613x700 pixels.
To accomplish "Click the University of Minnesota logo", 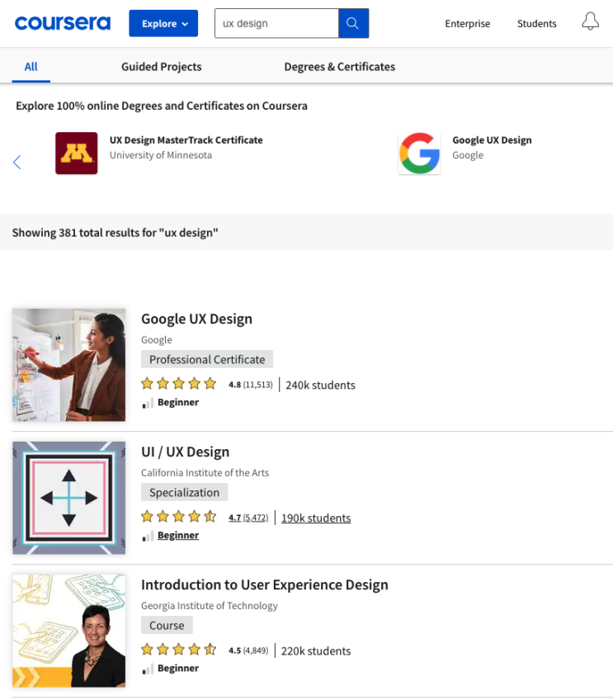I will [76, 153].
